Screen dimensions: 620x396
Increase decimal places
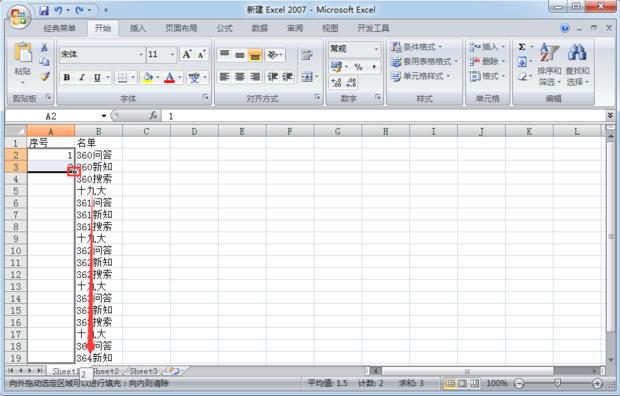[336, 82]
